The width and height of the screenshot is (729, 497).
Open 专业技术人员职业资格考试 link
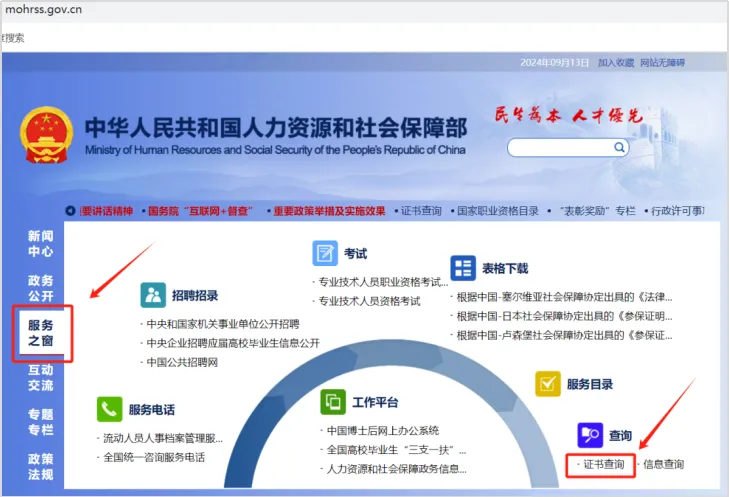coord(383,282)
